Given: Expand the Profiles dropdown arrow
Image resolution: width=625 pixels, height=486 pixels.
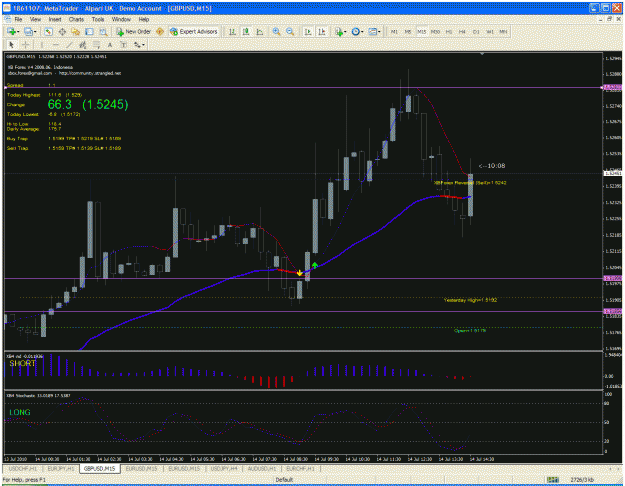Looking at the screenshot, I should tap(35, 31).
